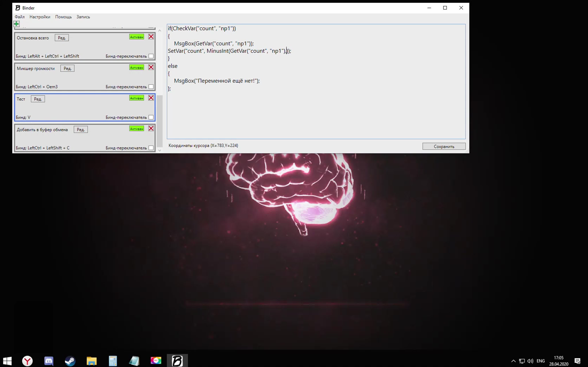588x367 pixels.
Task: Click "Бинд: LeftCtrl + LeftShift + C" label
Action: (x=42, y=148)
